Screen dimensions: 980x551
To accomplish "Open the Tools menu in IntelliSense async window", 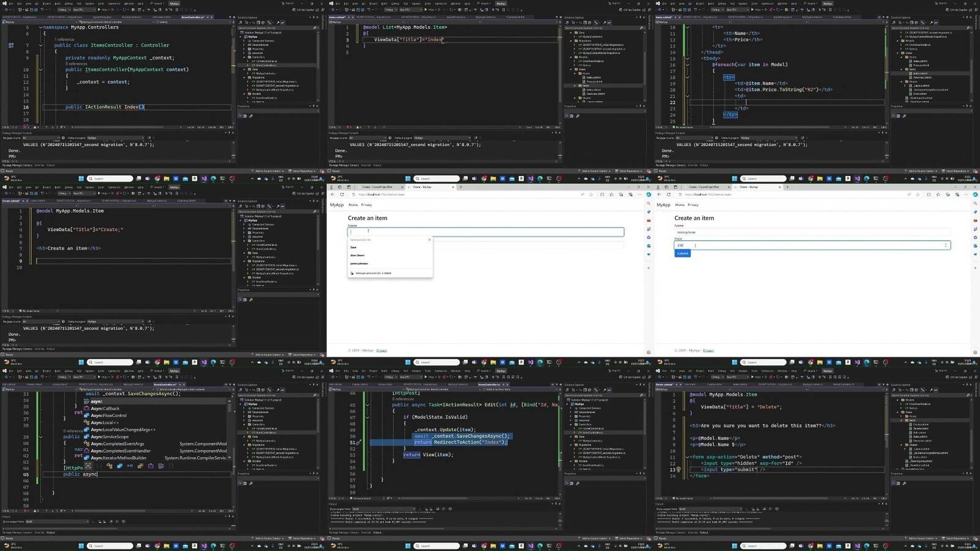I will [x=101, y=371].
